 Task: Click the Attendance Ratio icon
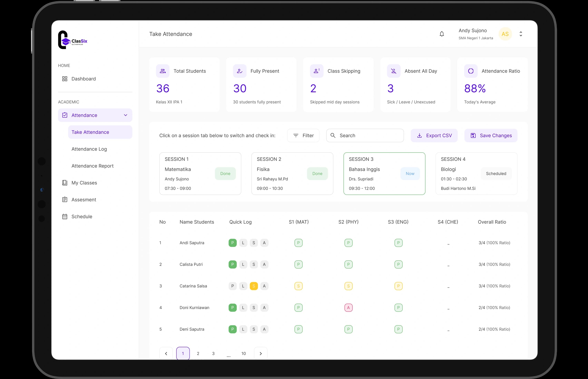(471, 71)
